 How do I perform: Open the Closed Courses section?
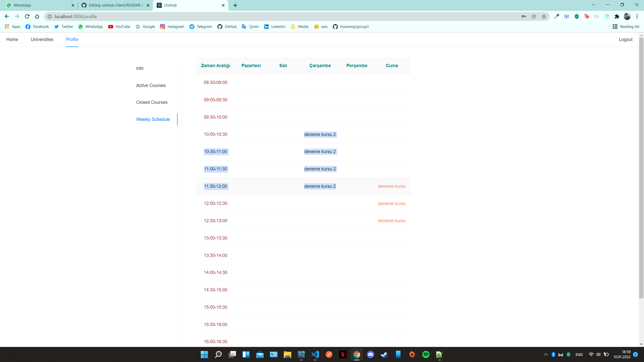(151, 102)
